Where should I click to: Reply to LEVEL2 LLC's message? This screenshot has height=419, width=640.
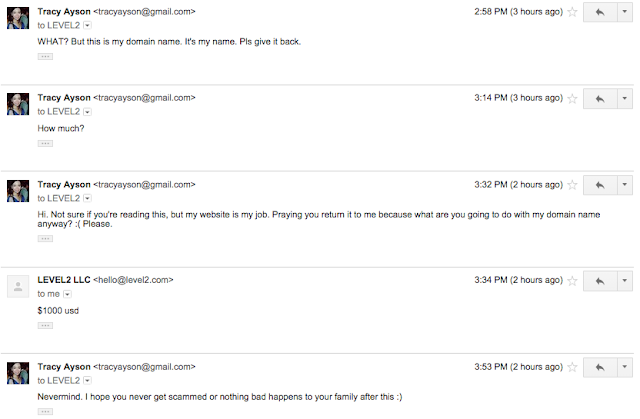click(x=600, y=282)
